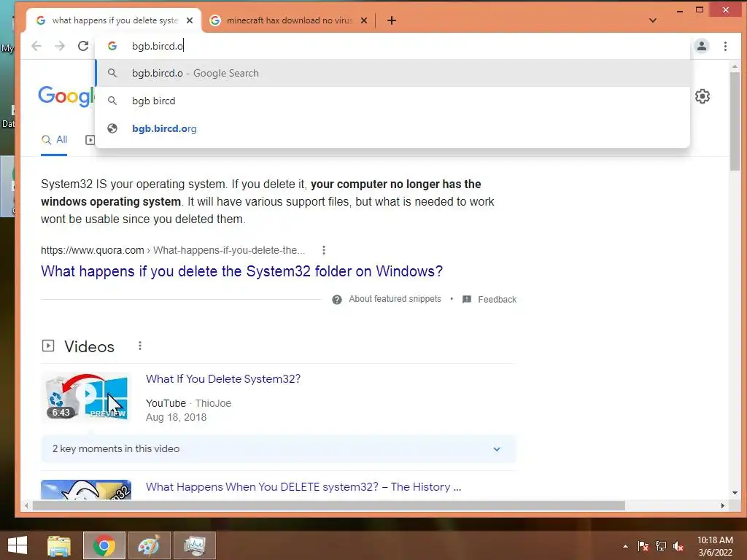
Task: Open Chrome's three-dot menu
Action: [x=725, y=46]
